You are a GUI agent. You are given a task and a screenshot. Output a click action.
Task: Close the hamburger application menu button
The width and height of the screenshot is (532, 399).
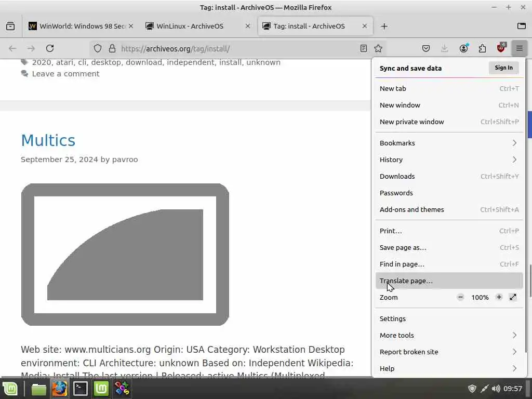520,48
